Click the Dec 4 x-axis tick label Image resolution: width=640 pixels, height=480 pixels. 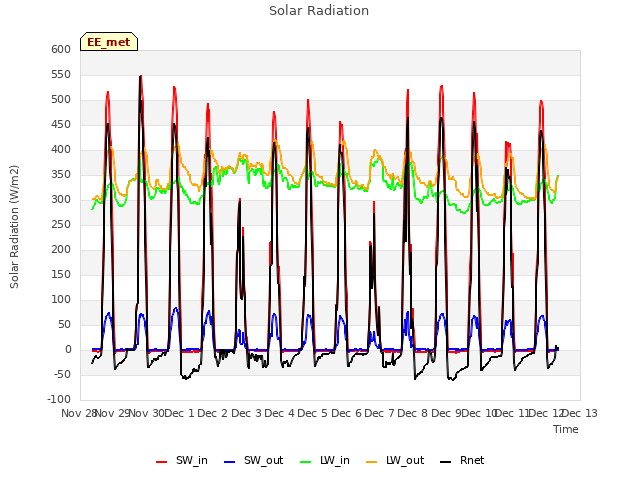[279, 413]
